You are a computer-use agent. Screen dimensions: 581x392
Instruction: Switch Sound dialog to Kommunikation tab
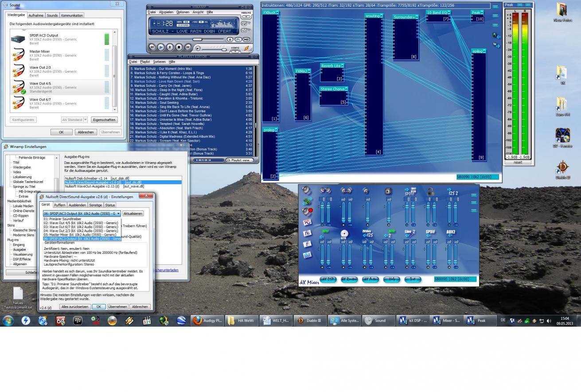(x=72, y=15)
